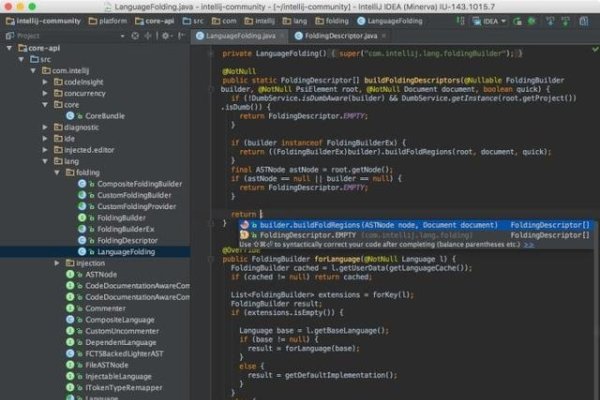Screen dimensions: 600x400
Task: Select Commenter in project tree
Action: click(105, 308)
